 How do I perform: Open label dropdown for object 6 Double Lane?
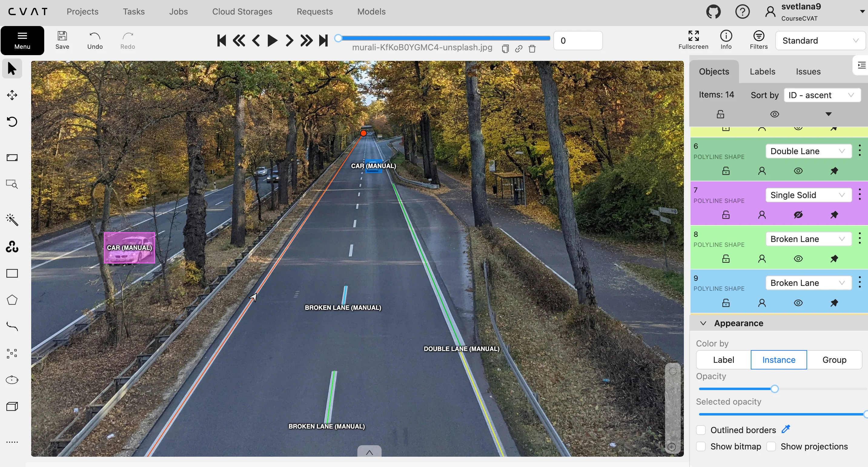pyautogui.click(x=808, y=151)
